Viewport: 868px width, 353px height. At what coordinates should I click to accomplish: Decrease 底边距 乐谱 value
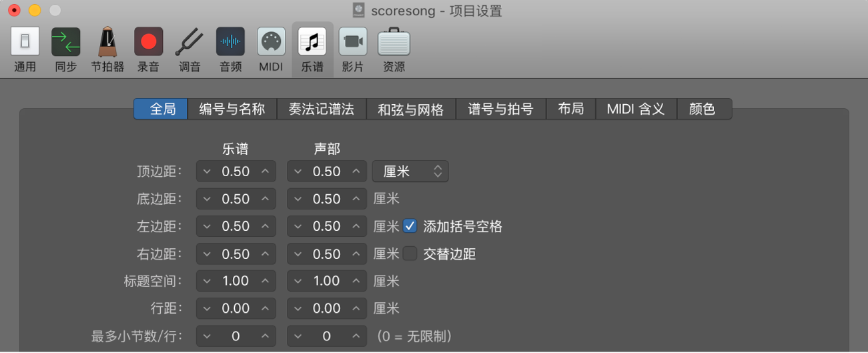[x=206, y=199]
